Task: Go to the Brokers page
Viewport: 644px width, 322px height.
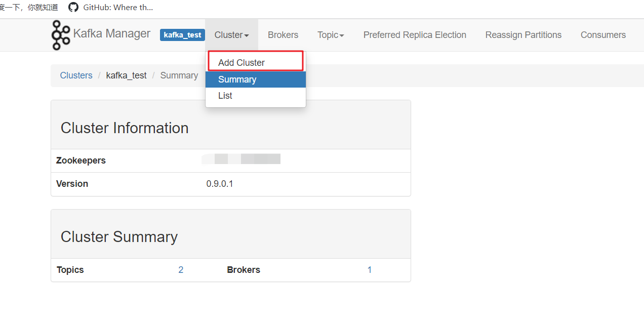Action: point(283,35)
